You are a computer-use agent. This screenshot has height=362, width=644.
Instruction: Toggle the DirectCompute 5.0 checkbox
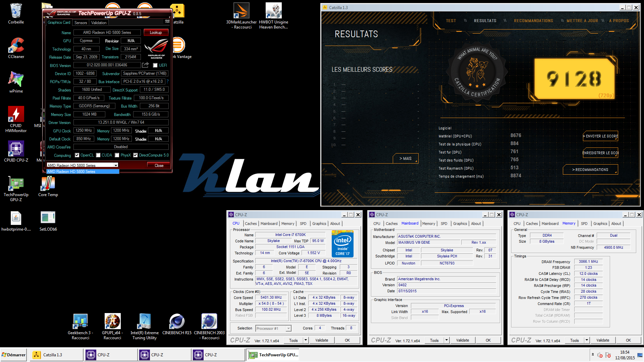click(136, 155)
